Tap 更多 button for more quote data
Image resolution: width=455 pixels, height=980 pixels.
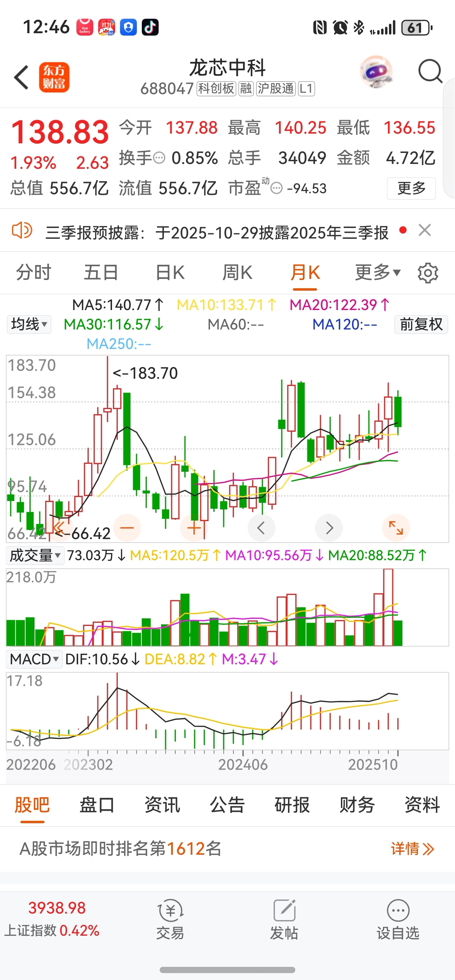(x=411, y=188)
